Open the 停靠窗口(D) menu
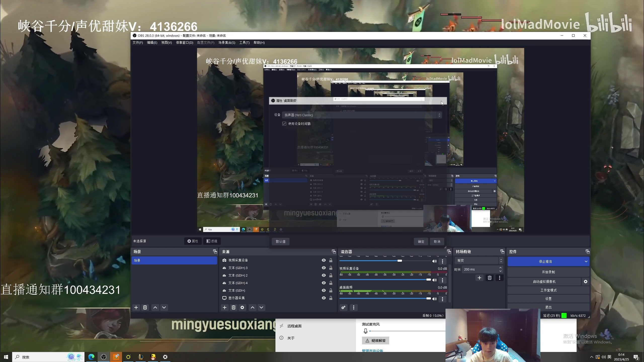644x362 pixels. [x=184, y=42]
